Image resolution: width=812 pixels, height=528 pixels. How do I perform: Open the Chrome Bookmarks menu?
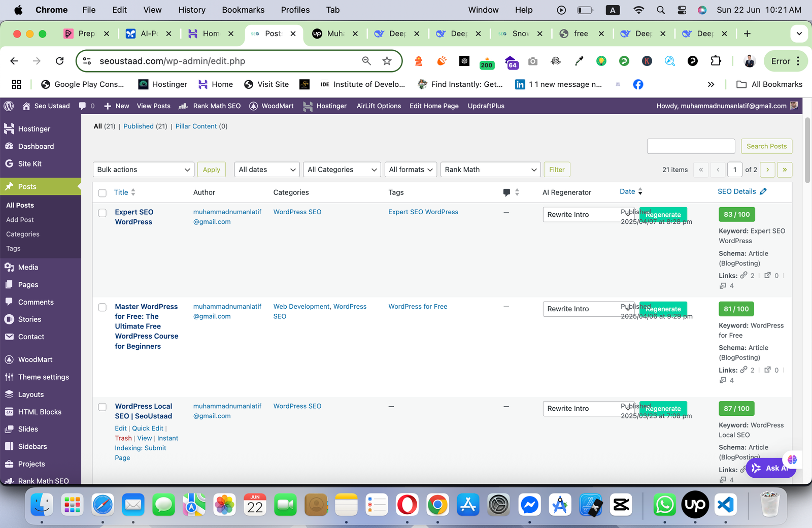(243, 10)
